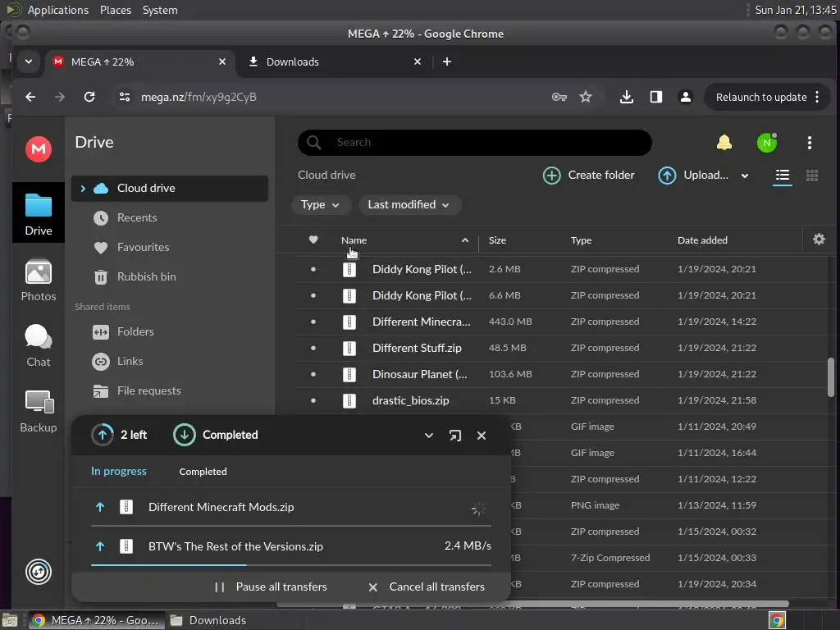Open the Type filter dropdown
The width and height of the screenshot is (840, 630).
[x=321, y=204]
